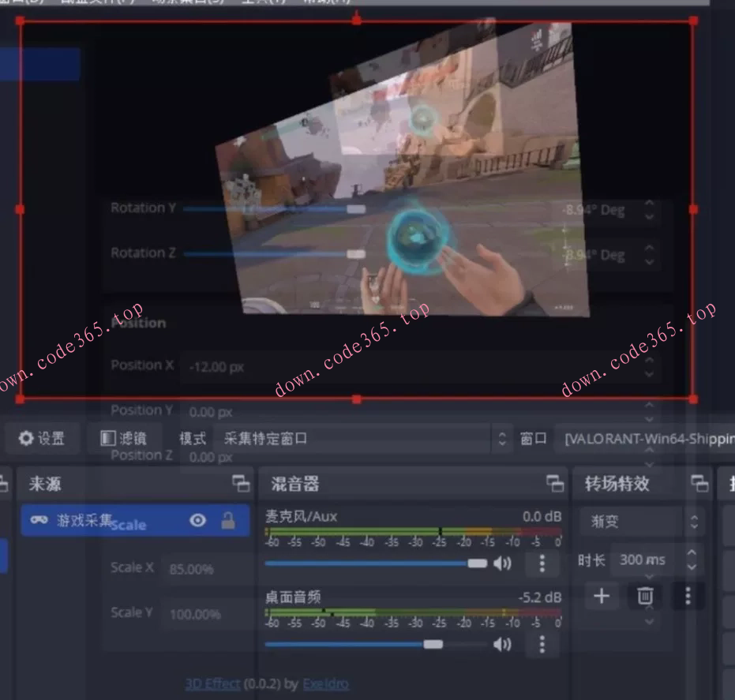Add a transition with the plus button

[x=602, y=596]
